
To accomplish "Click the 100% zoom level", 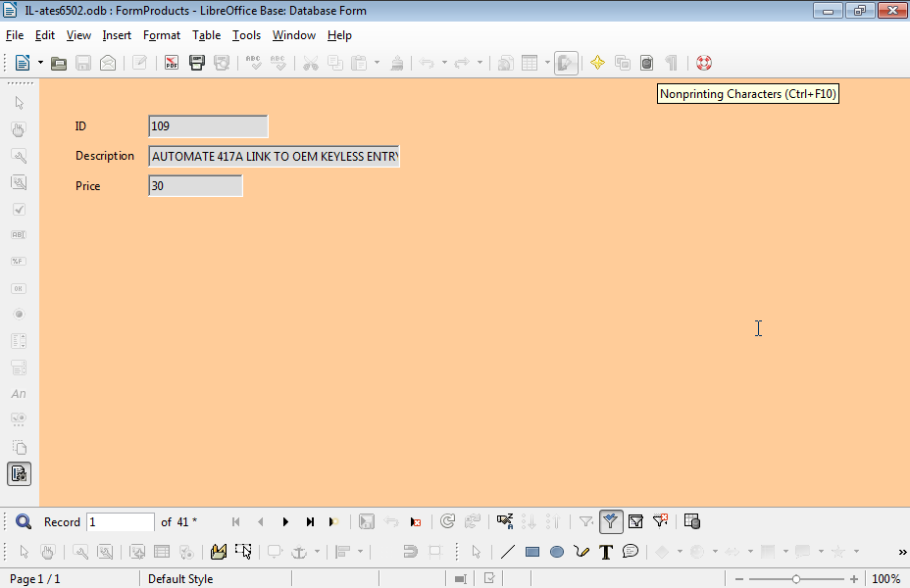I will (x=886, y=579).
